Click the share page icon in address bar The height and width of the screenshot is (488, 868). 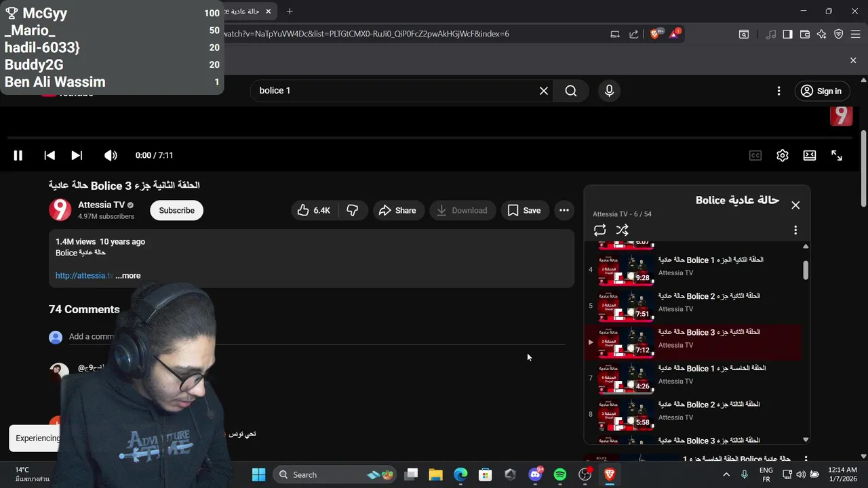(634, 34)
